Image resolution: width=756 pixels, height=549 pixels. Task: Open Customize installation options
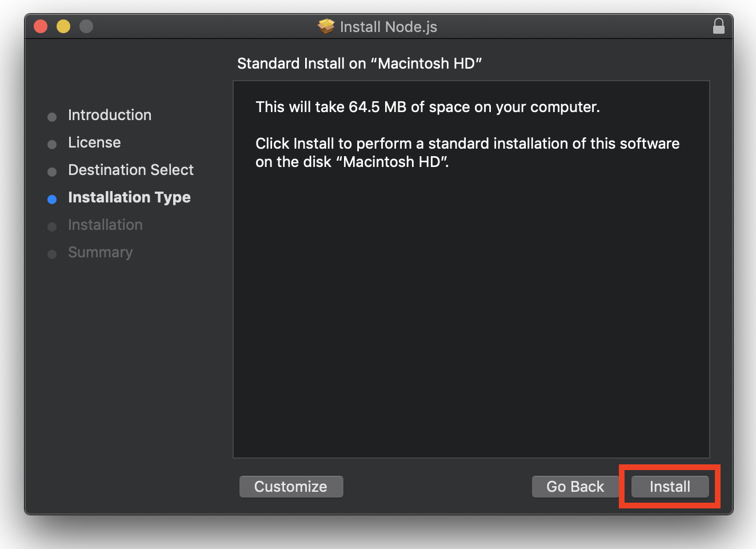point(291,487)
